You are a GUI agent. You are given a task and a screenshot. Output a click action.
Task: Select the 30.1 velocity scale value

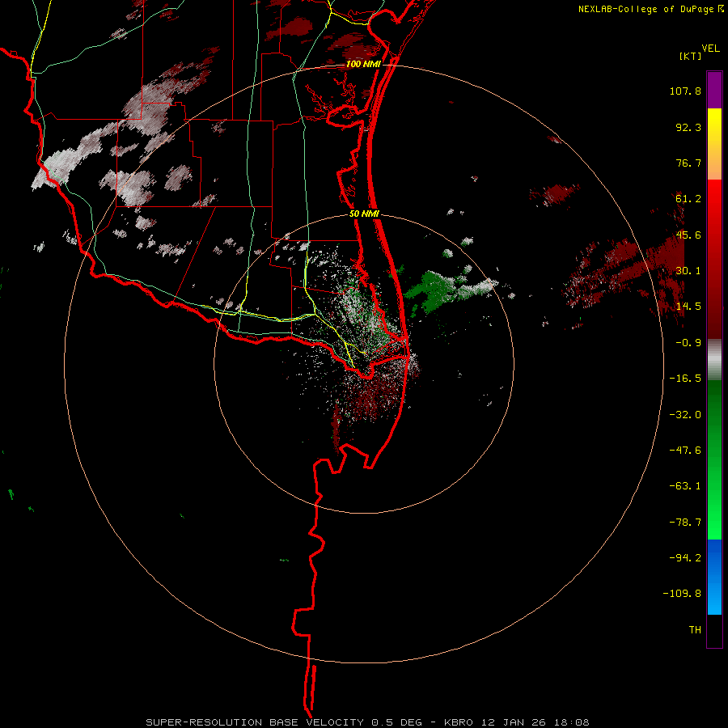point(688,271)
